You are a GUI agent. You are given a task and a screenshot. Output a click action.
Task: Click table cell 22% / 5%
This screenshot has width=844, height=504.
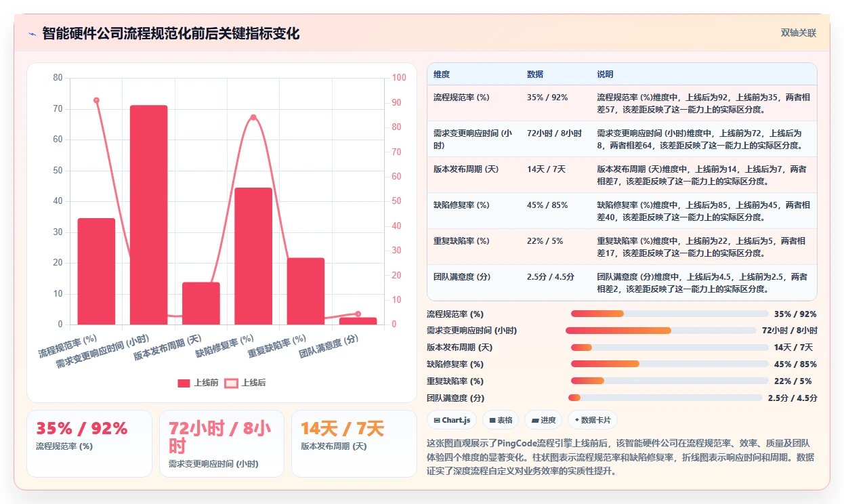coord(545,241)
